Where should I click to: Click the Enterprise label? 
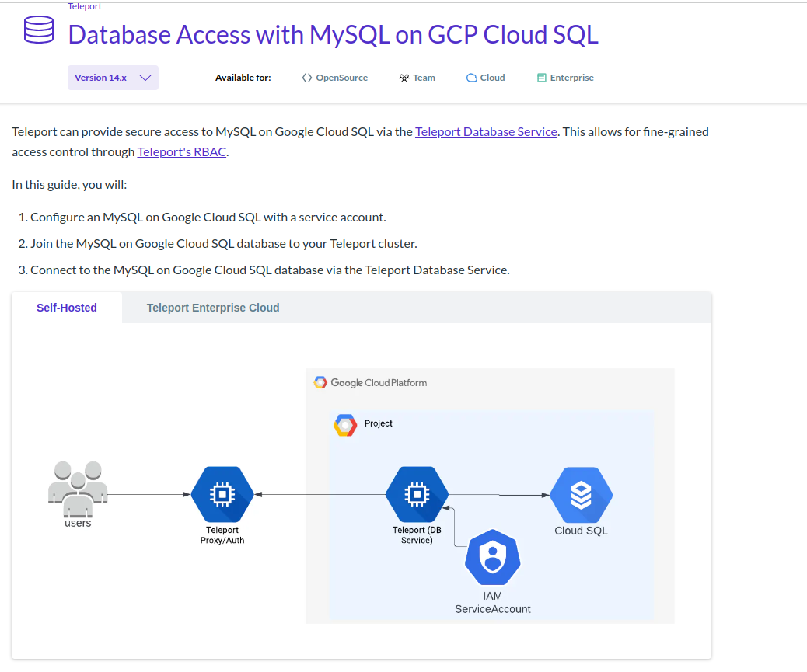(x=571, y=78)
